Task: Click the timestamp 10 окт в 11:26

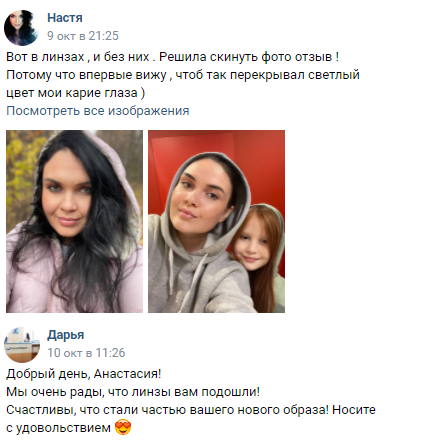Action: click(86, 353)
